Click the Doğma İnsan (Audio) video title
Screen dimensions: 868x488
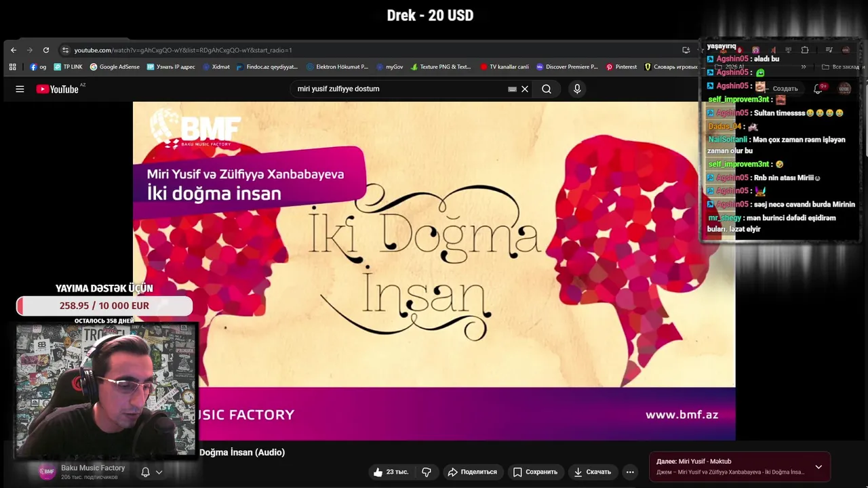242,452
